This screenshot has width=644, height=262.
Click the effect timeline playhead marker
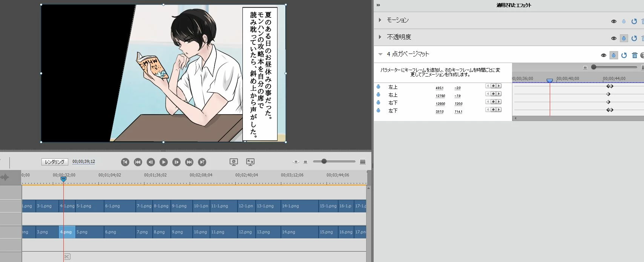coord(550,81)
